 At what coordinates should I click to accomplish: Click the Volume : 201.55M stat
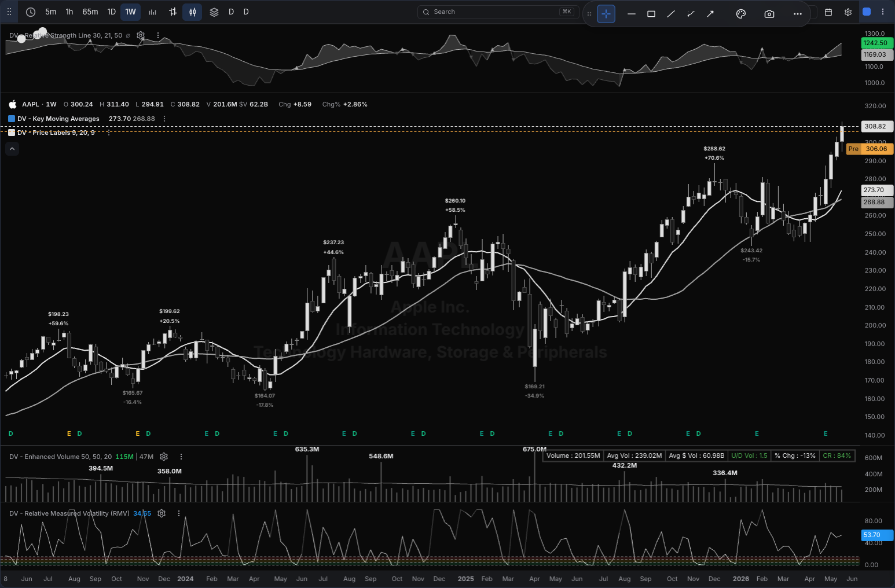click(x=573, y=455)
